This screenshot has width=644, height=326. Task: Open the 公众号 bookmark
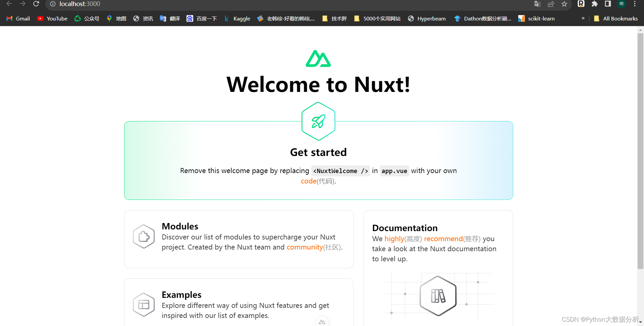87,18
